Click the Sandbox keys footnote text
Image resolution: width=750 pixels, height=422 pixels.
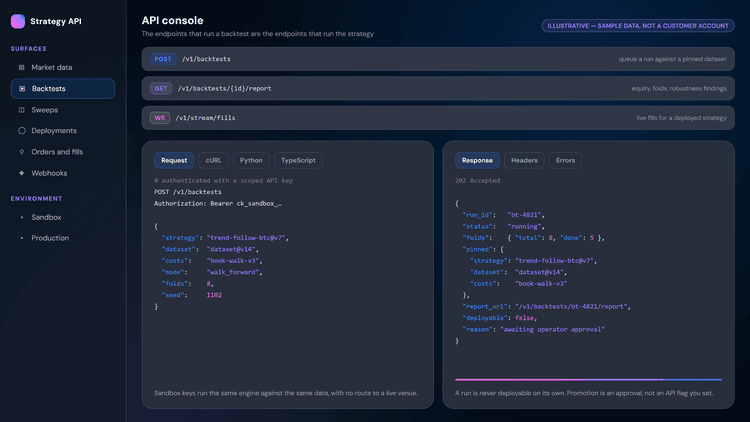coord(286,393)
